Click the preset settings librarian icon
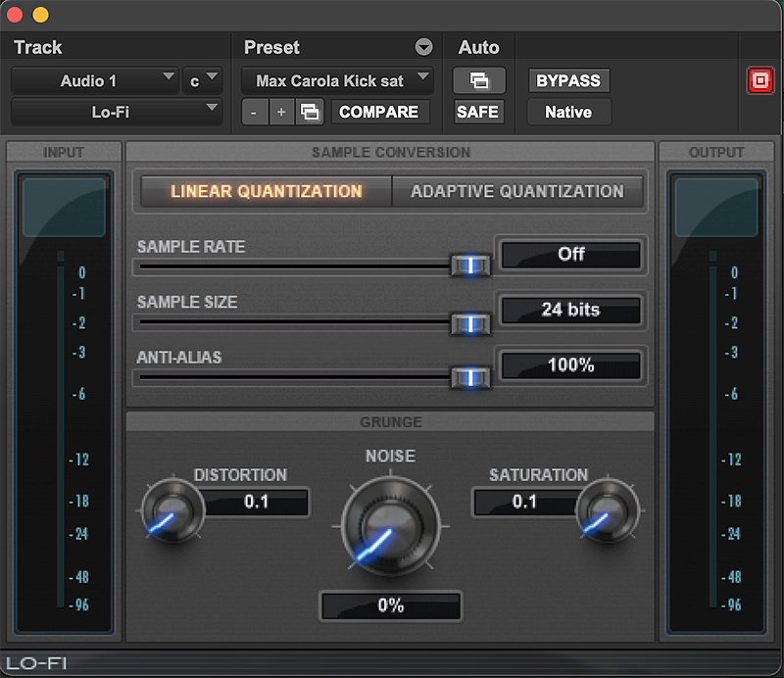784x678 pixels. [310, 112]
